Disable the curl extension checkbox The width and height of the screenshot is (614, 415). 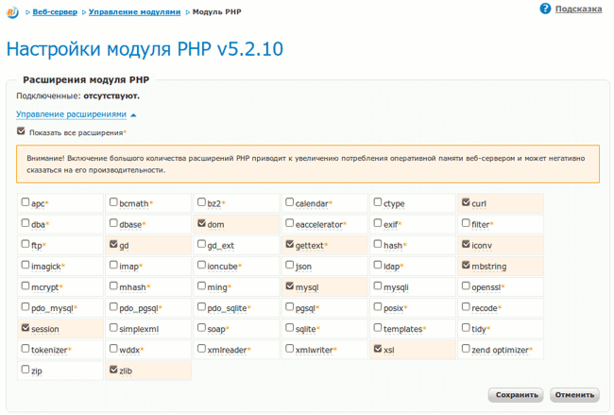pyautogui.click(x=466, y=203)
